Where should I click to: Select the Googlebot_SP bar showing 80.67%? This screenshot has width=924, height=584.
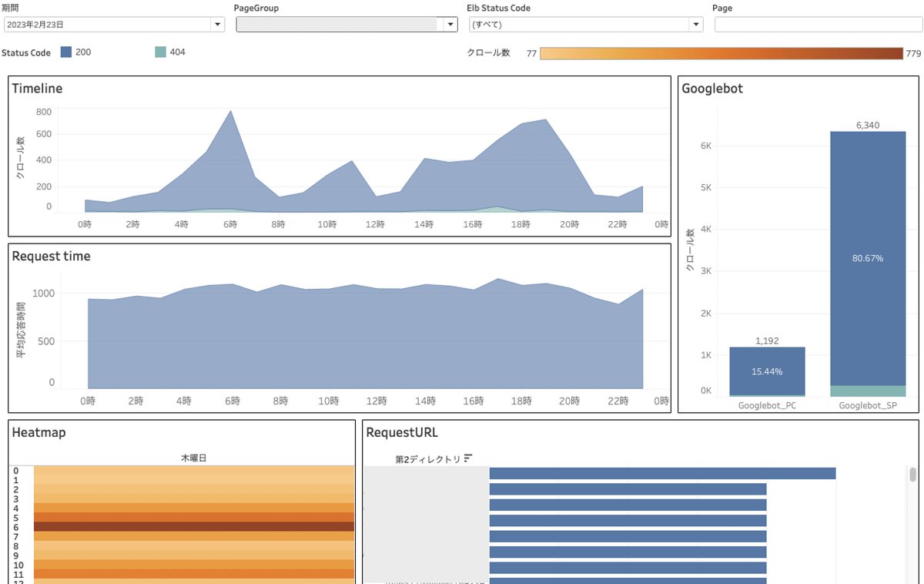point(868,258)
